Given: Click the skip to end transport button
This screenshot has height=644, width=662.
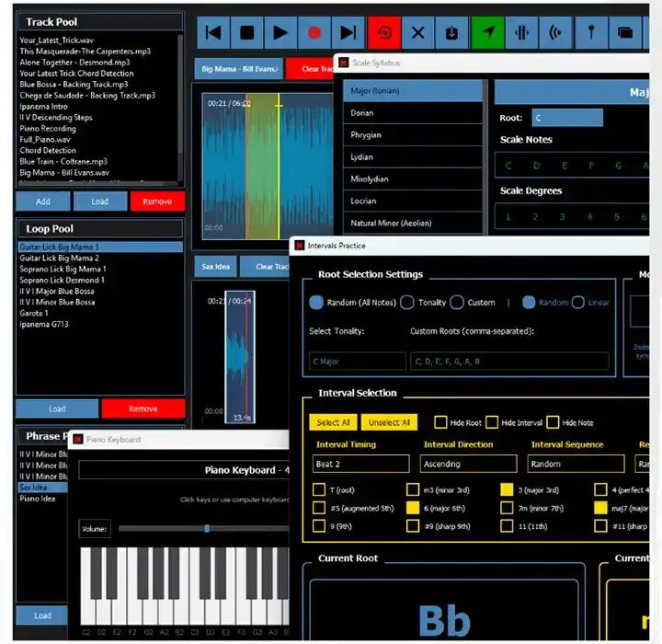Looking at the screenshot, I should 348,32.
